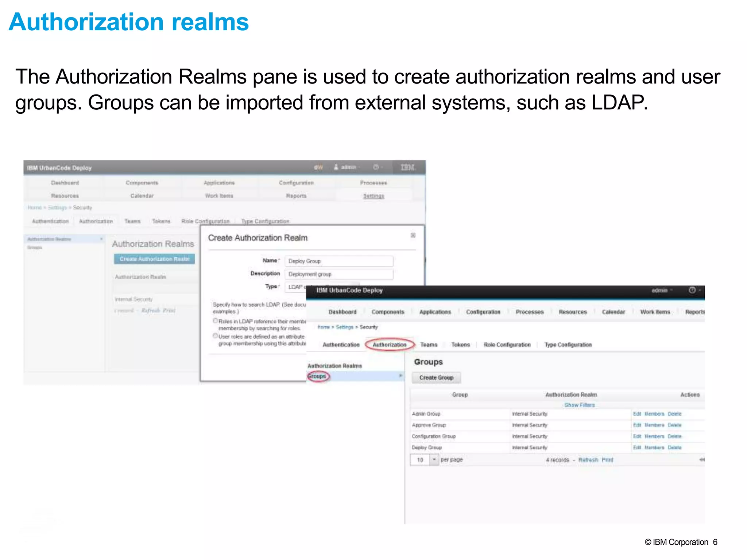Open the Processes tab in the front window
The height and width of the screenshot is (560, 747).
(x=530, y=312)
